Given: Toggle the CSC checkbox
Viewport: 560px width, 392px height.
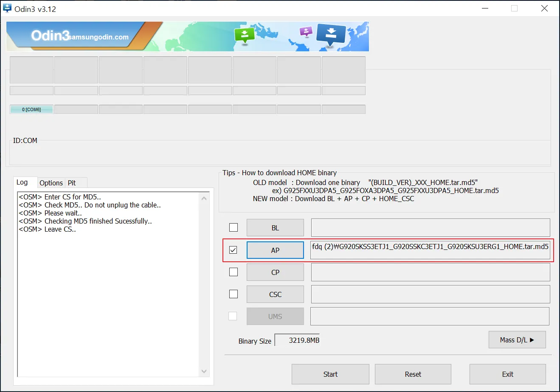Looking at the screenshot, I should [x=234, y=294].
